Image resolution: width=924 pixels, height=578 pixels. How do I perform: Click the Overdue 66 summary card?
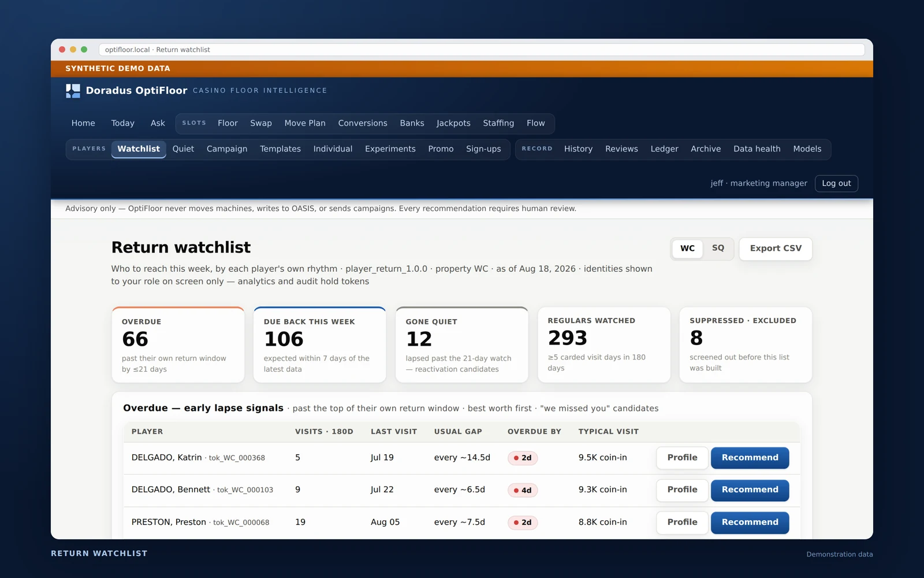[x=178, y=344]
